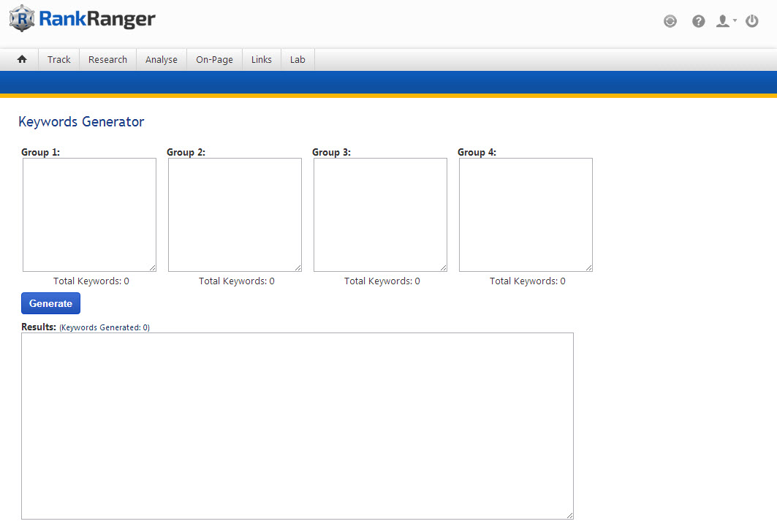777x532 pixels.
Task: Go to the Home icon tab
Action: click(x=22, y=59)
